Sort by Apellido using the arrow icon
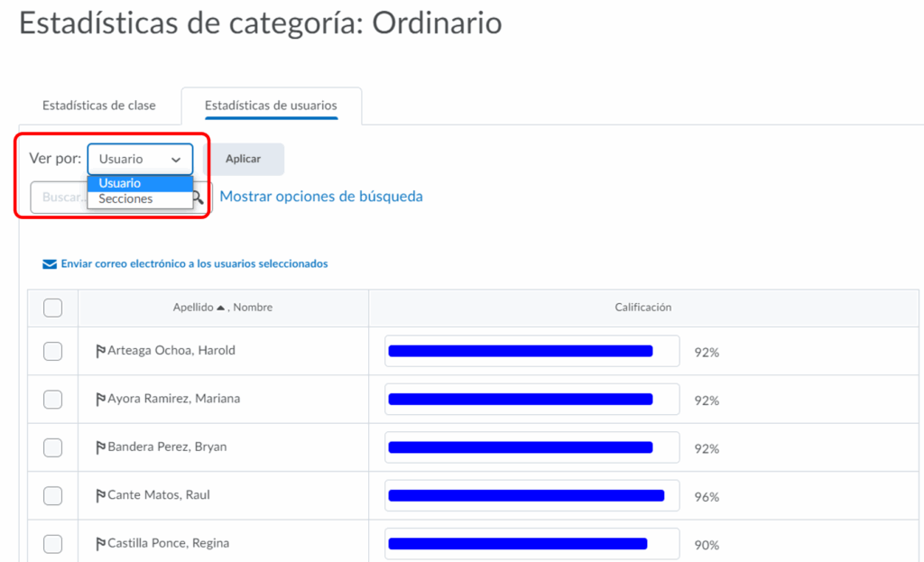924x562 pixels. coord(220,308)
